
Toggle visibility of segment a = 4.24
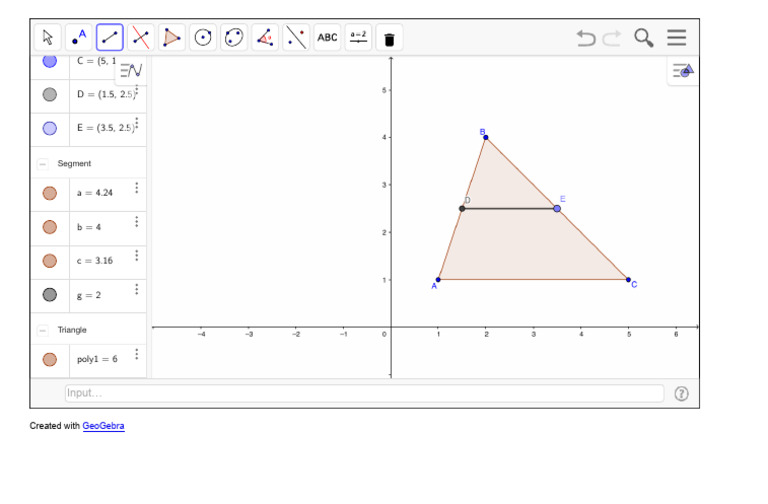coord(49,193)
